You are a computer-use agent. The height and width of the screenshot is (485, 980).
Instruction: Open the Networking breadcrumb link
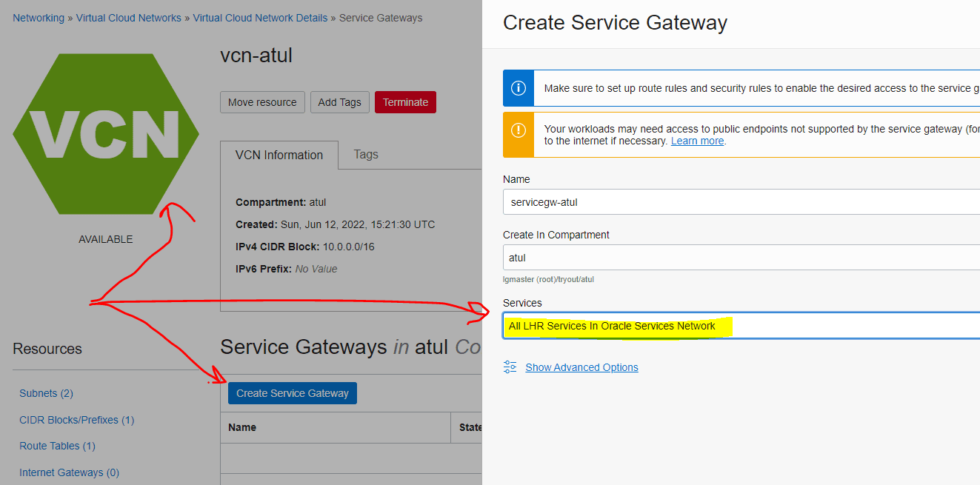(x=39, y=18)
